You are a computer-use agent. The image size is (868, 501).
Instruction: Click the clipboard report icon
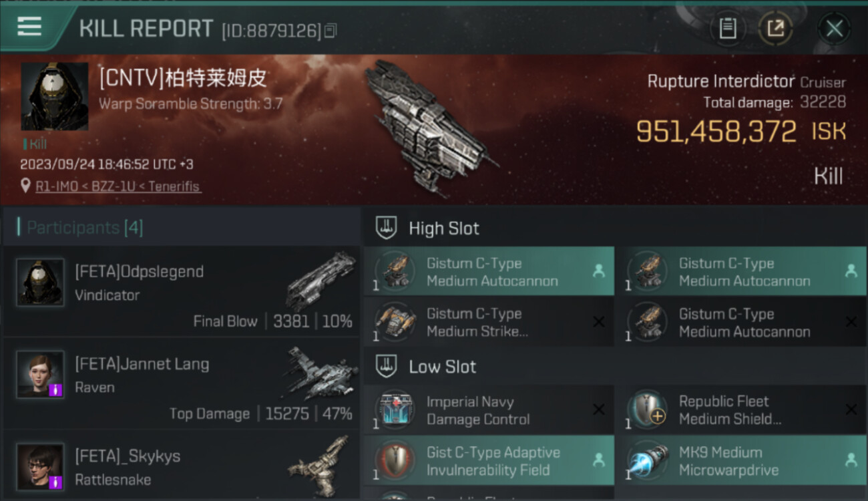727,29
